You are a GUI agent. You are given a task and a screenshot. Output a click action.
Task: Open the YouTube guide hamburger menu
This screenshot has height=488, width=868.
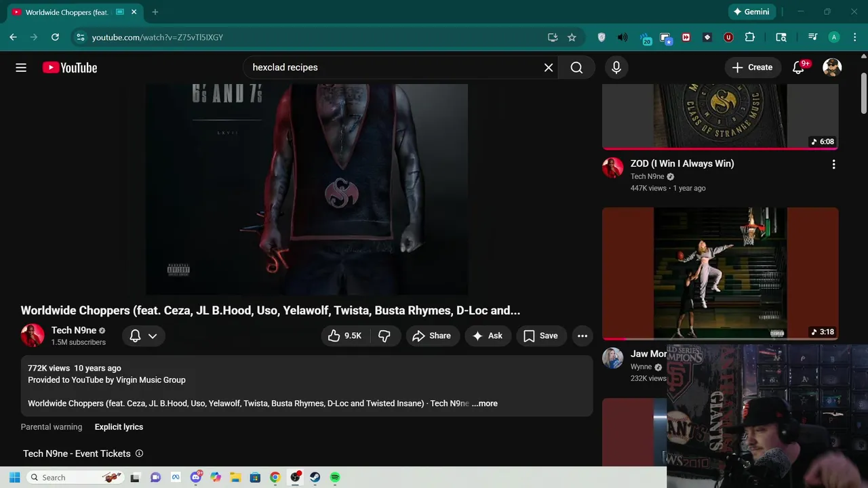click(21, 68)
